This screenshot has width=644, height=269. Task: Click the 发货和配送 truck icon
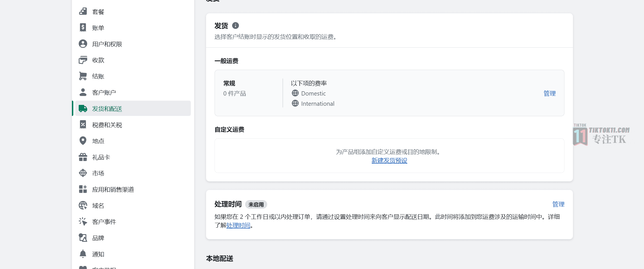(83, 109)
